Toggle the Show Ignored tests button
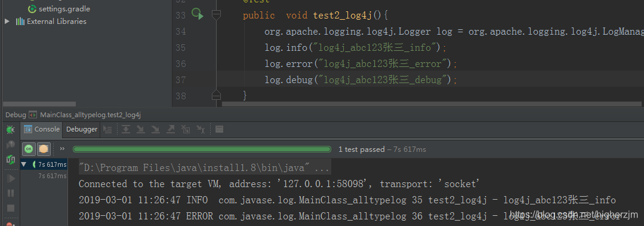Viewport: 644px width, 226px height. [44, 149]
